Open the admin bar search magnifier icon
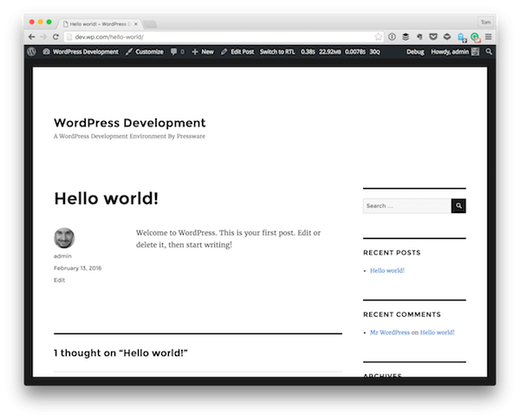Screen dimensions: 520x420 (x=489, y=52)
